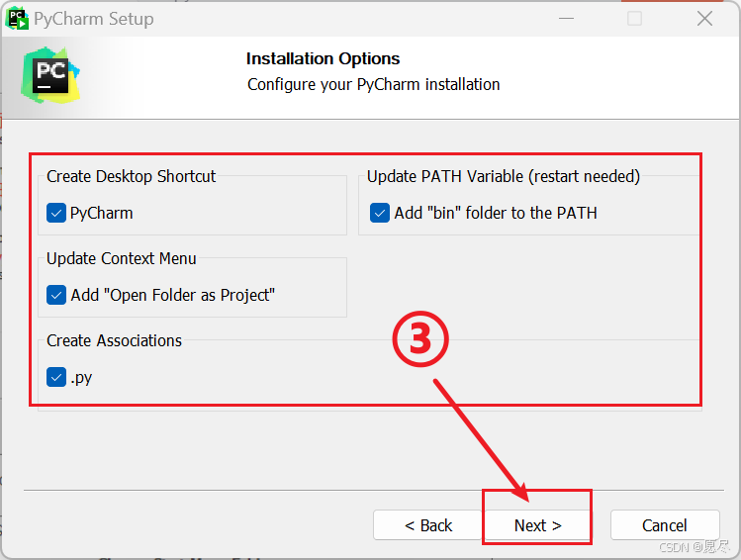Click the "Installation Options" heading

tap(324, 59)
